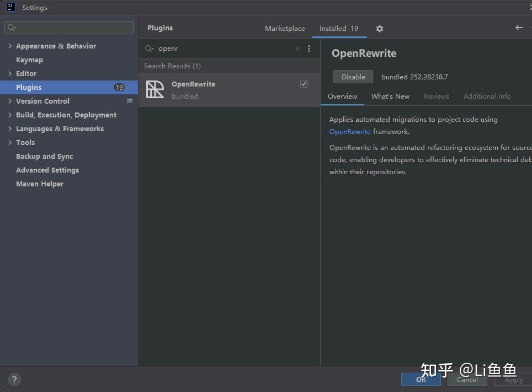Open the What's New tab
532x392 pixels.
pos(390,96)
